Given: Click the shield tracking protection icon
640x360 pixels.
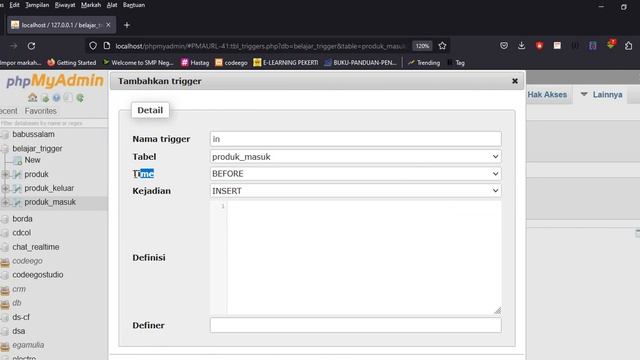Looking at the screenshot, I should pos(93,46).
